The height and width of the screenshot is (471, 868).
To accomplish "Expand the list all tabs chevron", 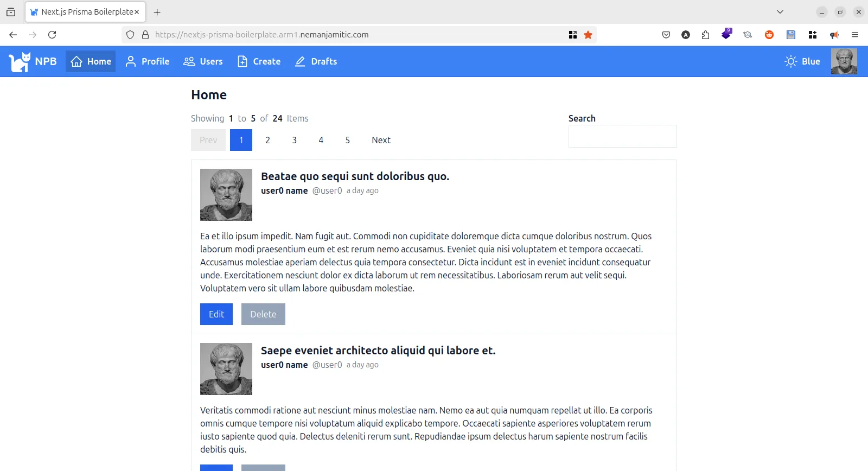I will coord(780,12).
